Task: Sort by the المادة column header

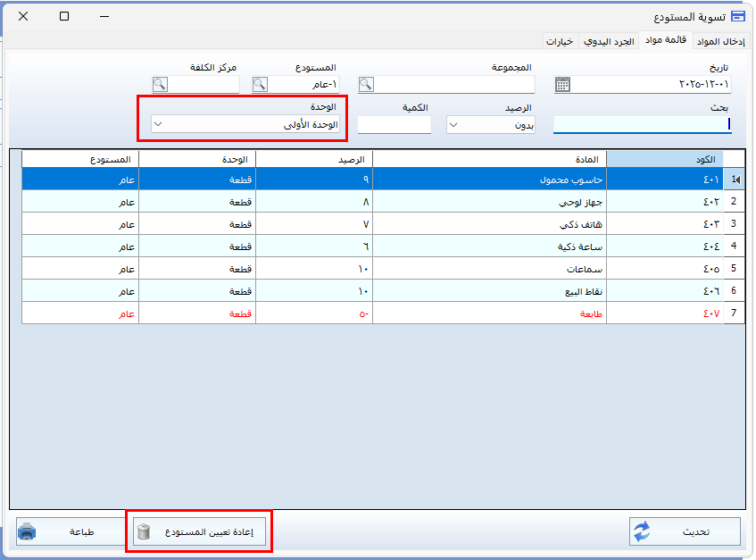Action: pos(489,159)
